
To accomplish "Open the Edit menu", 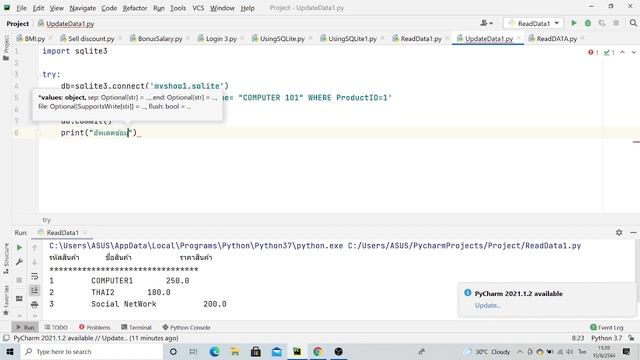I will pyautogui.click(x=38, y=8).
